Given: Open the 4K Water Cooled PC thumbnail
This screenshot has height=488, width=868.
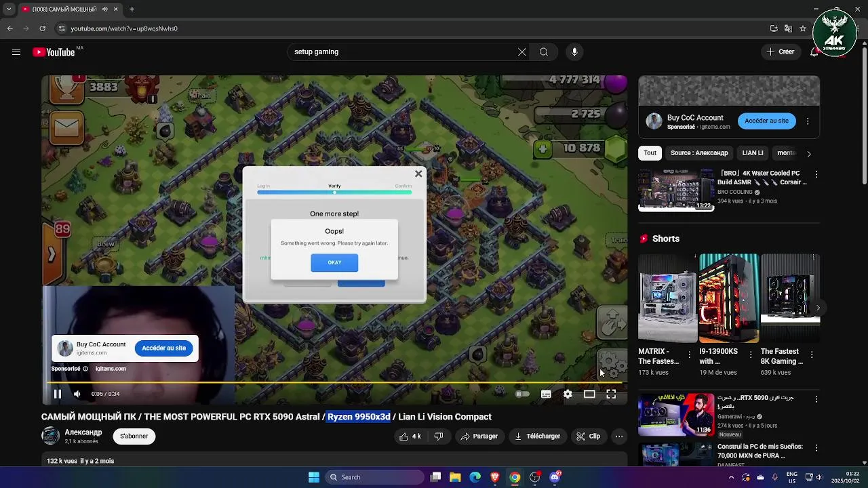Looking at the screenshot, I should [675, 190].
